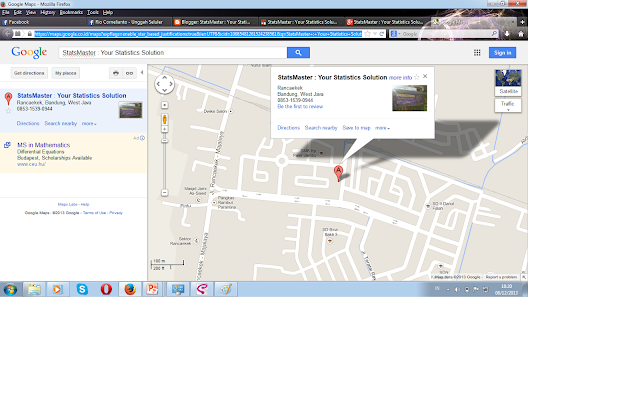Click the Google logo

click(x=29, y=52)
